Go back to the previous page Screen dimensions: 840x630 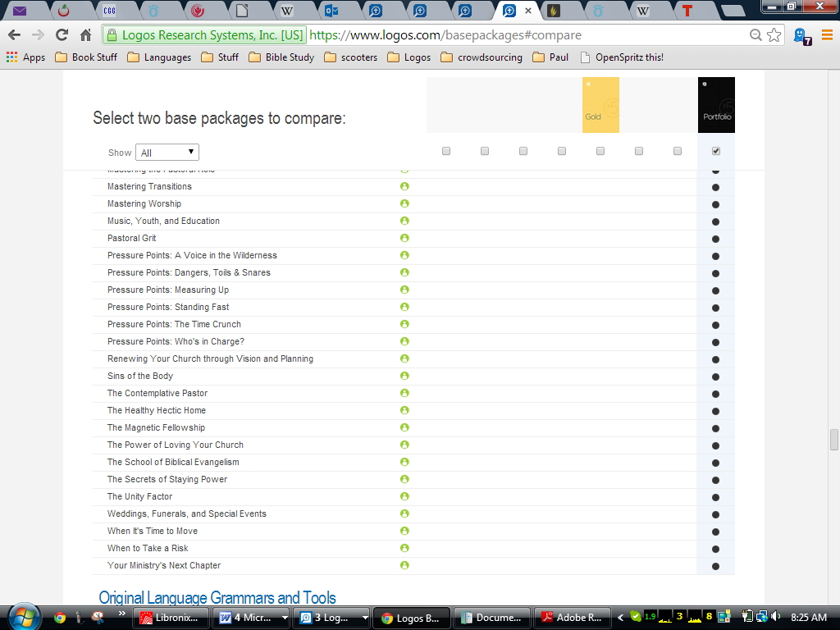pyautogui.click(x=15, y=35)
